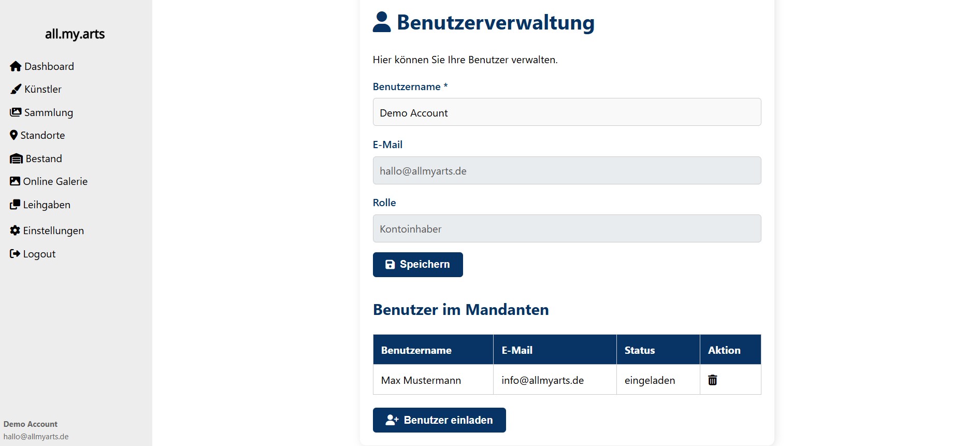Image resolution: width=980 pixels, height=446 pixels.
Task: Click the Sammlung images icon
Action: [16, 112]
